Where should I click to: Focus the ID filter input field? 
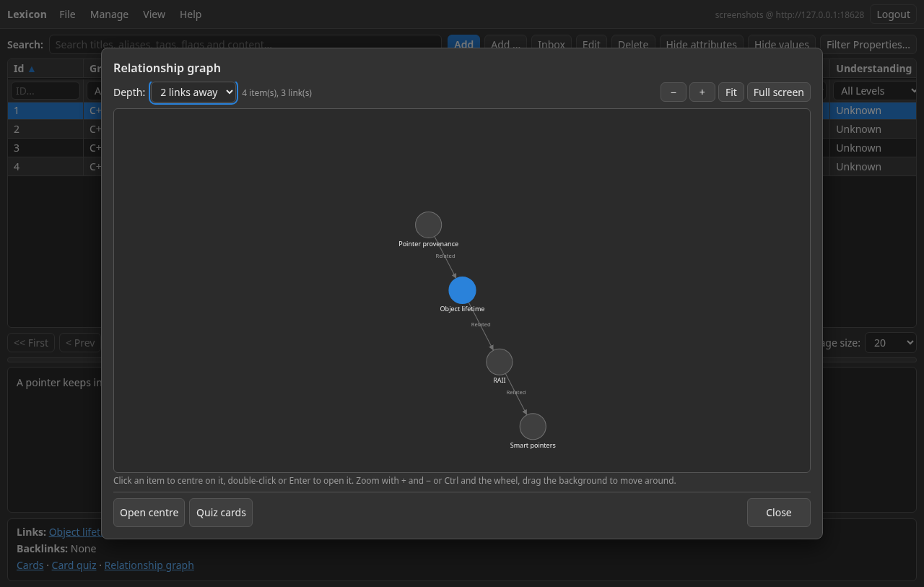coord(45,91)
